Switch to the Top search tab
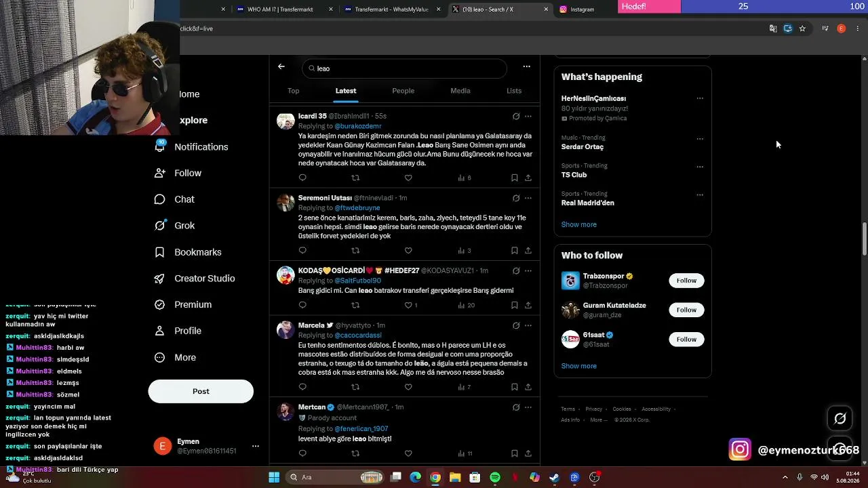Viewport: 868px width, 488px height. (x=293, y=91)
